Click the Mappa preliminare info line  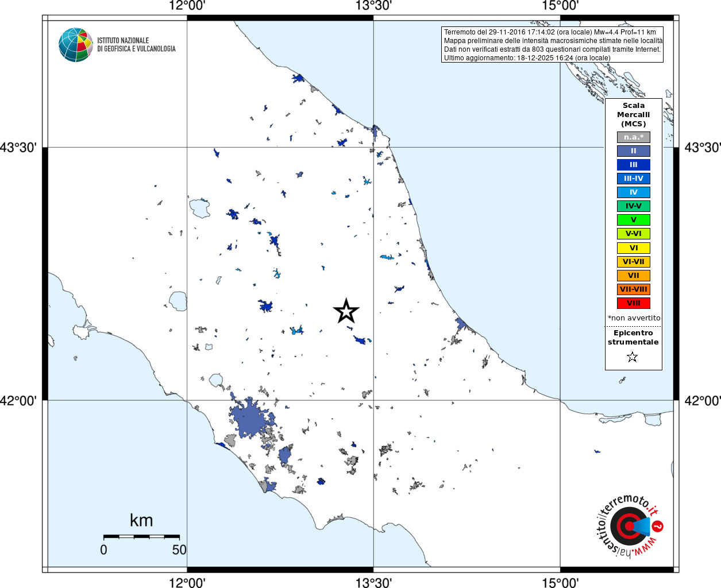(x=553, y=41)
